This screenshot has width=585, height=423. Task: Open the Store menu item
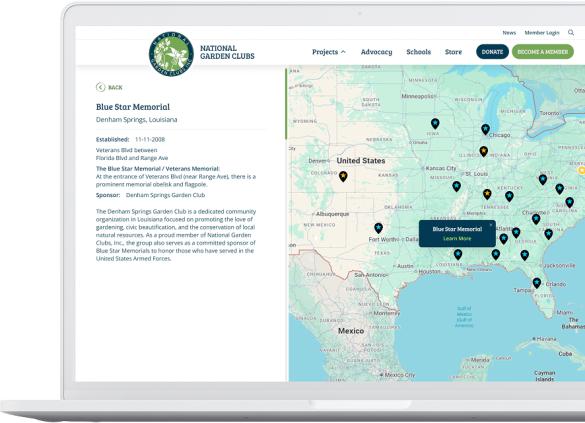[x=453, y=52]
